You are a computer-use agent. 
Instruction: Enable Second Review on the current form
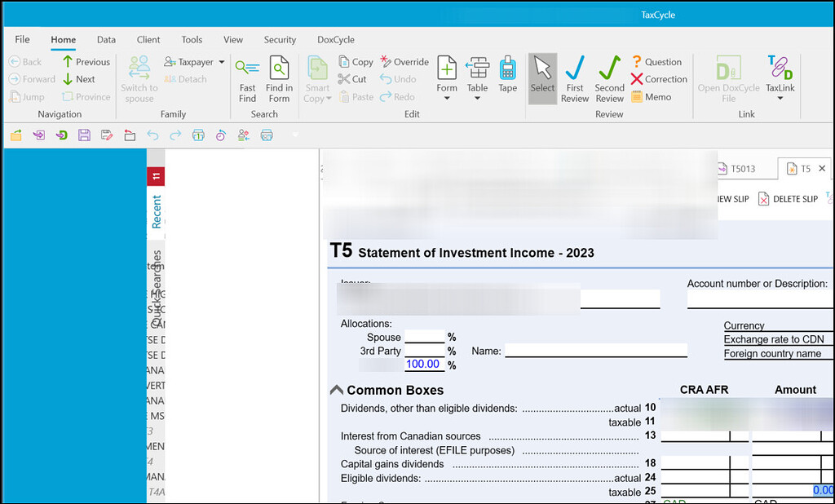[608, 78]
